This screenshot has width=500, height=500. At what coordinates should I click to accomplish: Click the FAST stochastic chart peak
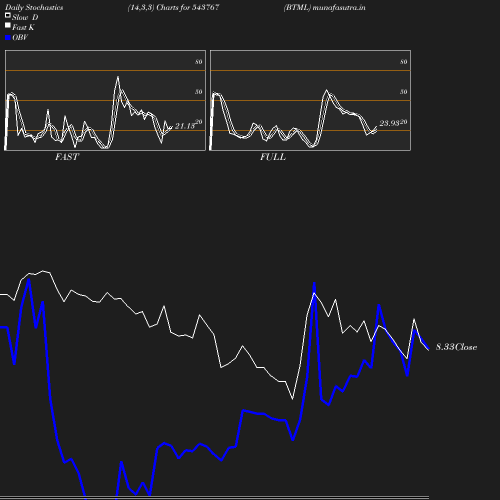point(118,77)
